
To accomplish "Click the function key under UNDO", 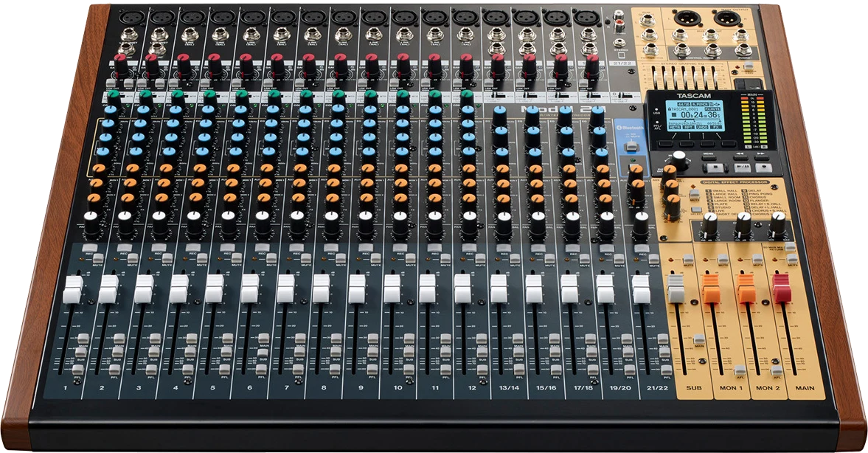I will tap(707, 145).
